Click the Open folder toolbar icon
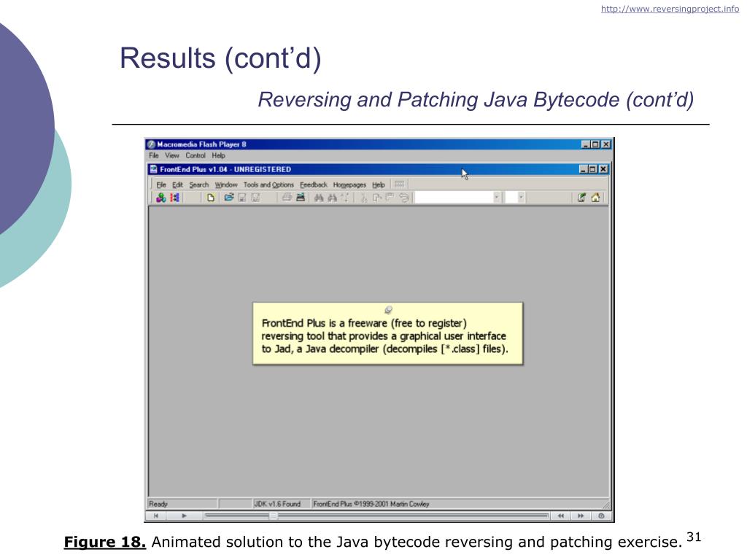 tap(228, 197)
